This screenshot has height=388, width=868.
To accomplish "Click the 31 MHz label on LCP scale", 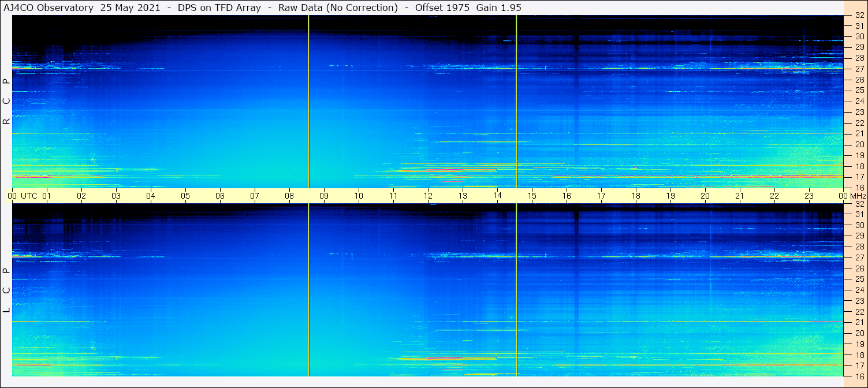I will pyautogui.click(x=859, y=214).
